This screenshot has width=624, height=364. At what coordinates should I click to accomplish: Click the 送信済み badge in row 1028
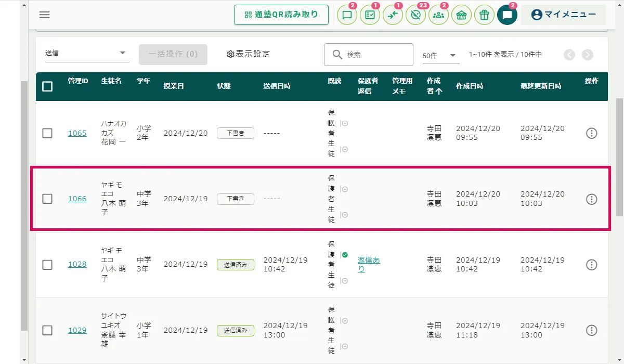(x=236, y=265)
